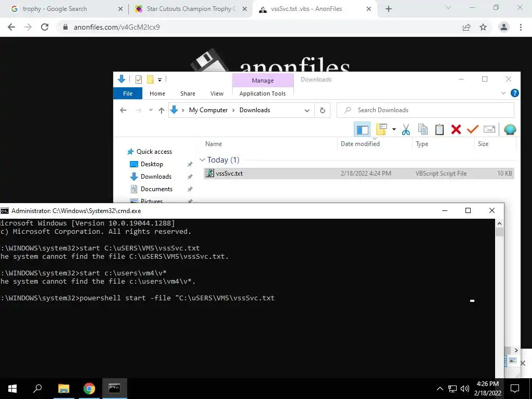Switch to trophy - Google Search tab
Viewport: 532px width, 399px height.
[66, 9]
